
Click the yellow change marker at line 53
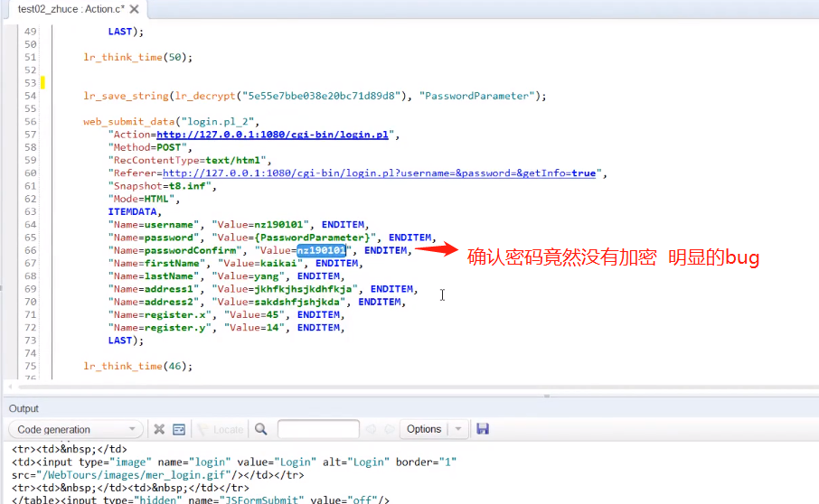42,82
